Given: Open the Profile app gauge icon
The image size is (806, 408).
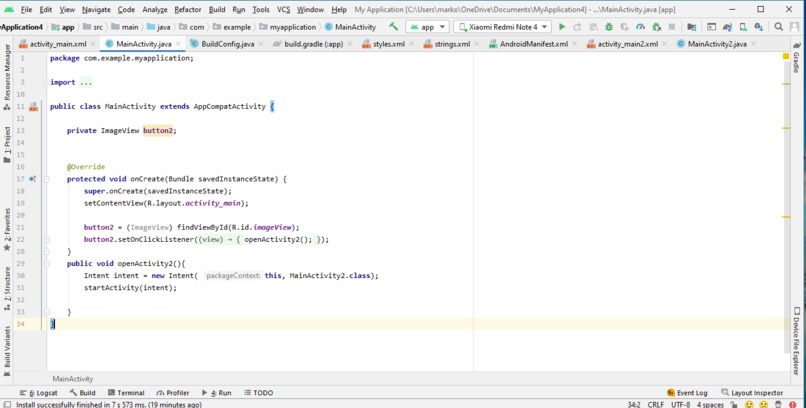Looking at the screenshot, I should pos(640,27).
